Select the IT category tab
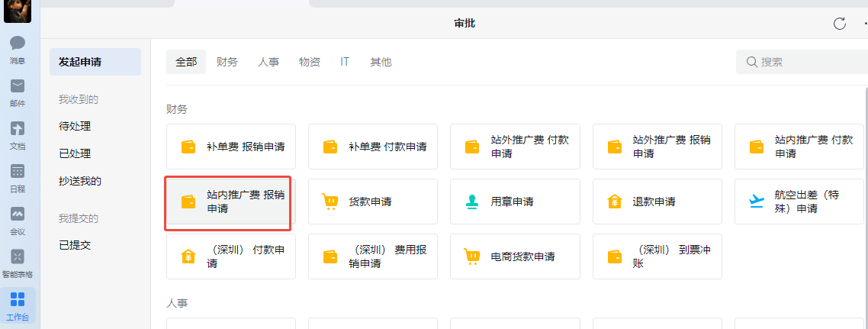This screenshot has height=329, width=868. pos(345,62)
